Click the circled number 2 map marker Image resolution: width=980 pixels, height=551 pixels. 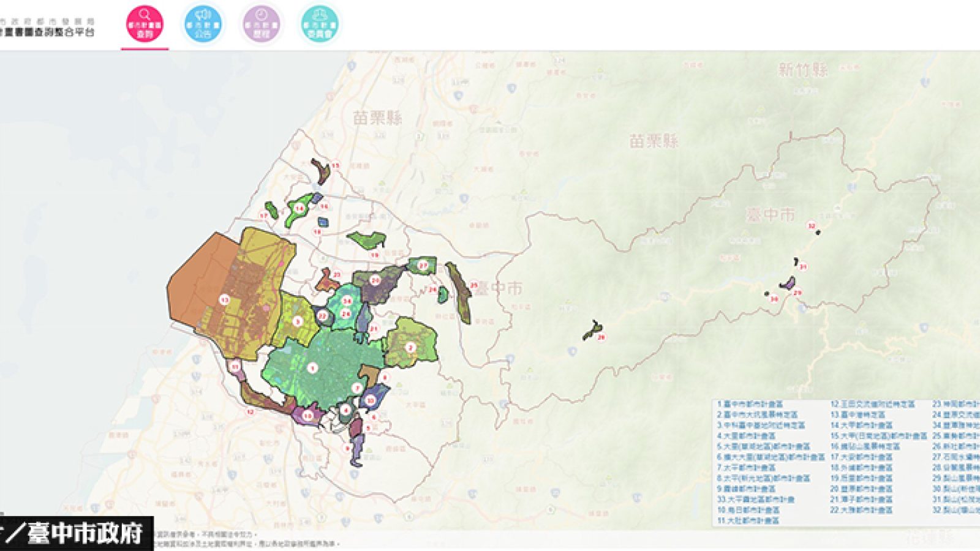[411, 348]
